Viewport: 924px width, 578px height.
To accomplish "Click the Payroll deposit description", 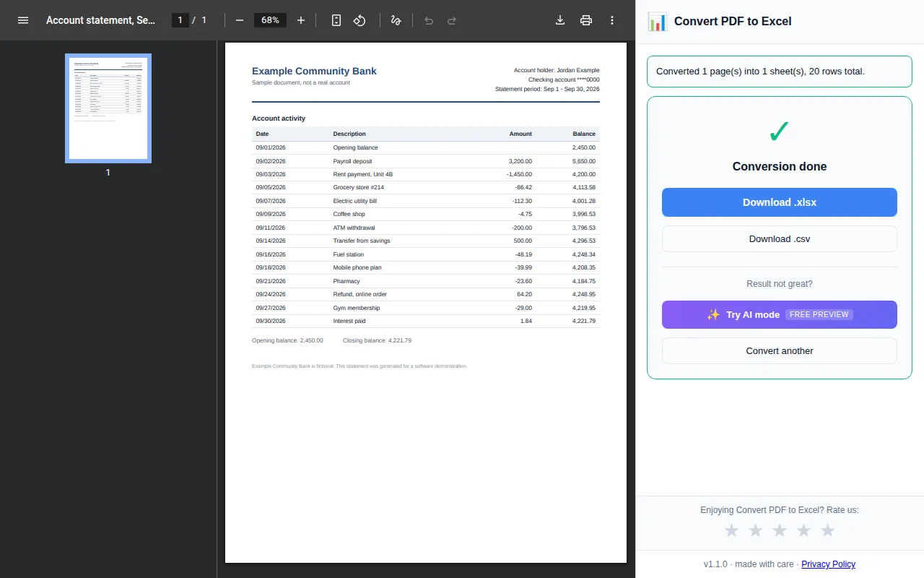I will coord(353,161).
